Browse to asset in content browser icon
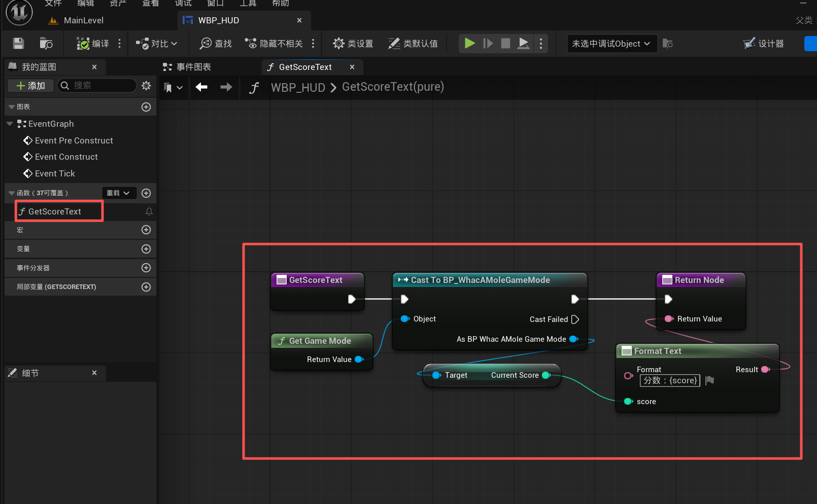This screenshot has height=504, width=817. pyautogui.click(x=46, y=44)
